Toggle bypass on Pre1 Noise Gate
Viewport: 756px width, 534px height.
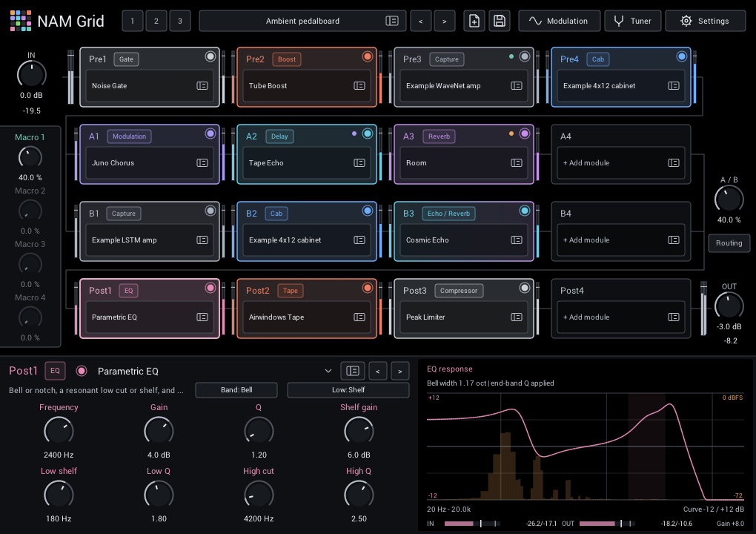click(x=210, y=56)
